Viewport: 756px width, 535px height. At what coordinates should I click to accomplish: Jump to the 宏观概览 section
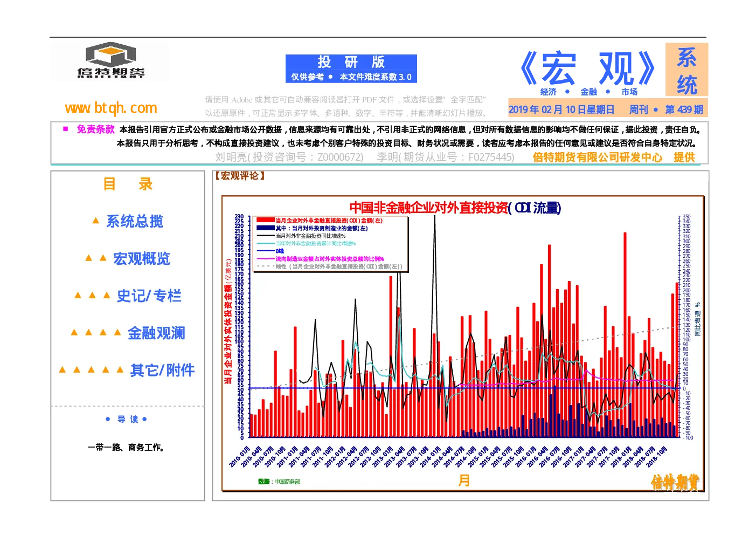point(142,259)
